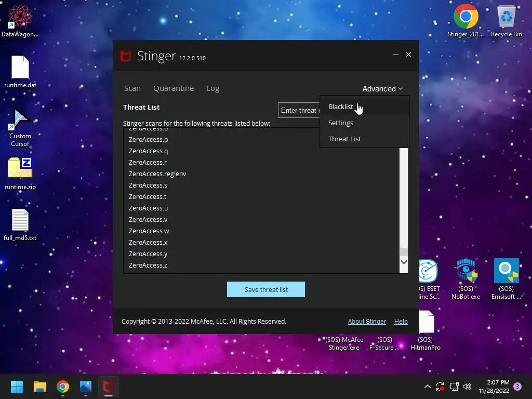The height and width of the screenshot is (399, 532).
Task: Select the (SOS) F-Secure desktop label
Action: tap(384, 343)
